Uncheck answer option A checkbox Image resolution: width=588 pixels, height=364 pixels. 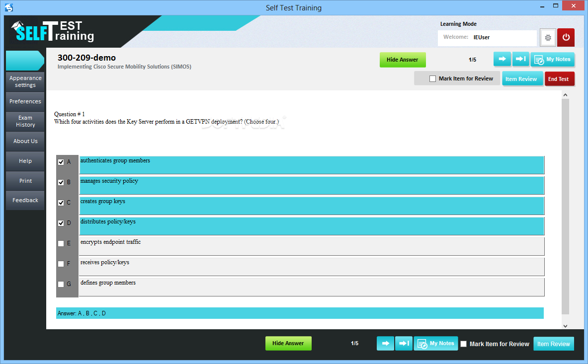click(x=61, y=162)
